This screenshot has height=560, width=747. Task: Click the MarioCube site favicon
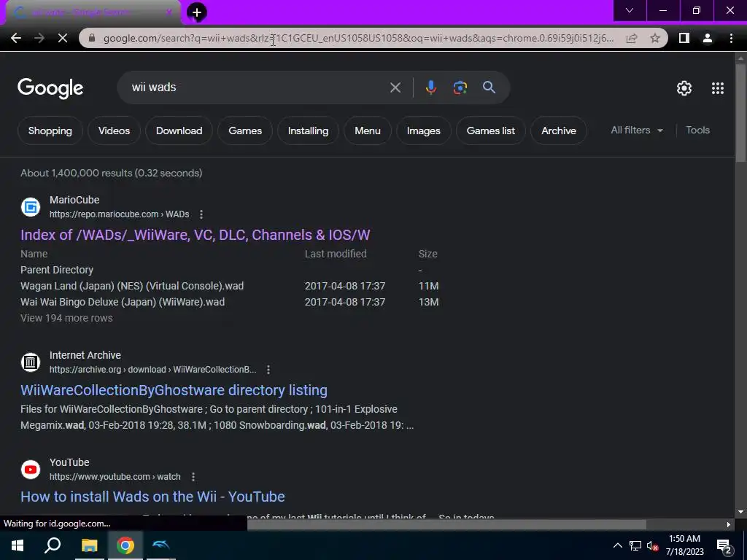tap(31, 207)
